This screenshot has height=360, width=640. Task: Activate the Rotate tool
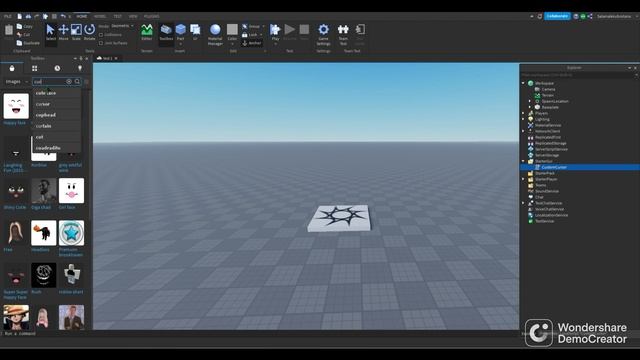click(x=89, y=32)
